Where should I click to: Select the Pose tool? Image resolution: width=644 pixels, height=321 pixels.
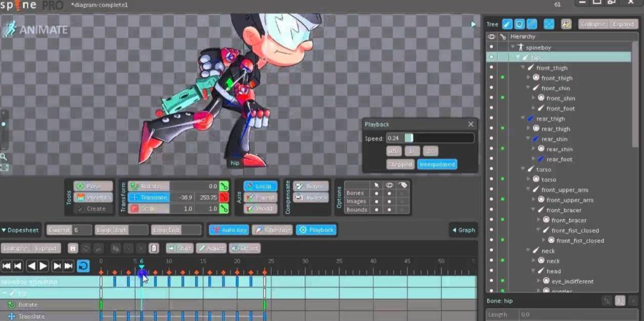pyautogui.click(x=93, y=186)
